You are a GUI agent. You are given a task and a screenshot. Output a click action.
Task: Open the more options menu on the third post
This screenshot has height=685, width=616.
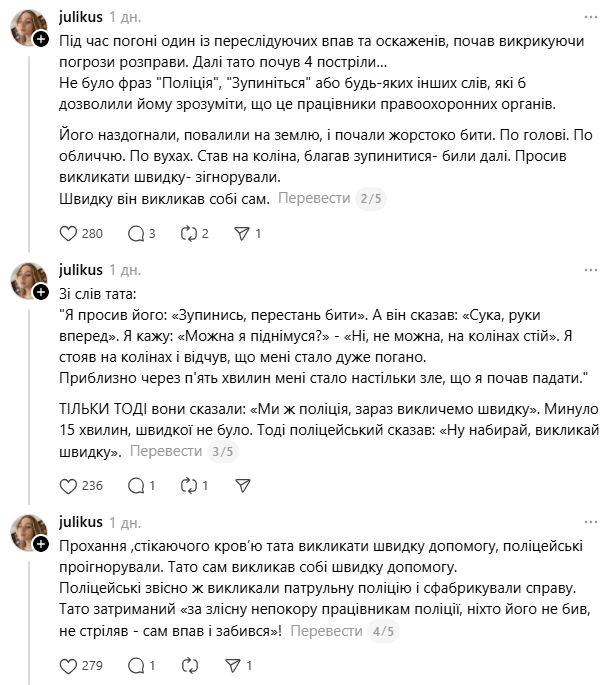(592, 522)
